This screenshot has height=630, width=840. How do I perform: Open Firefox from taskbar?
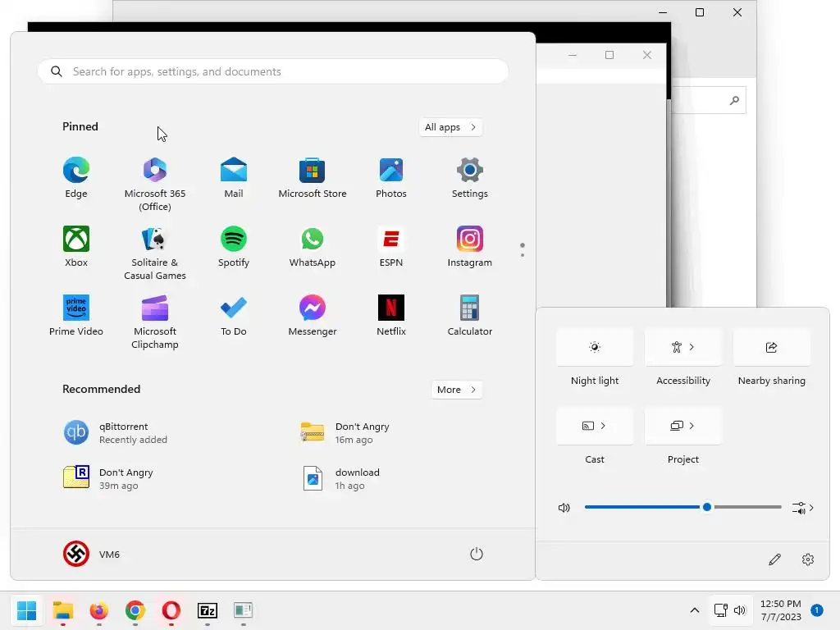pyautogui.click(x=99, y=610)
